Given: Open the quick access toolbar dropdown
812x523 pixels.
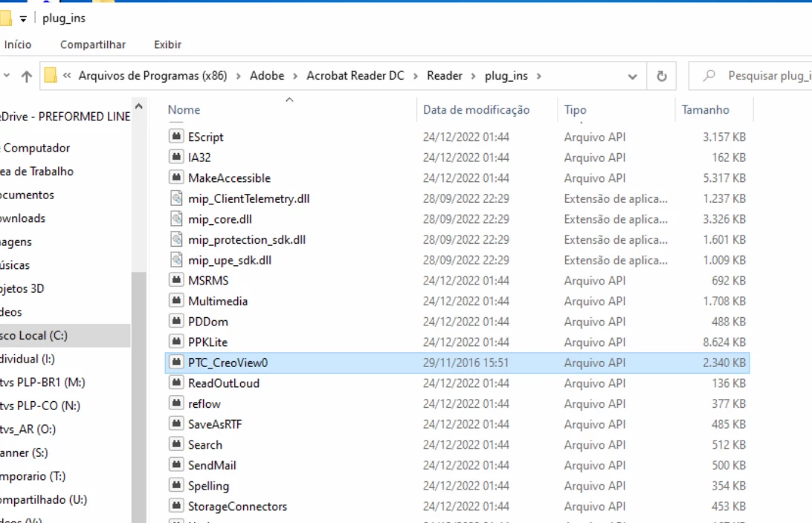Looking at the screenshot, I should pos(23,19).
